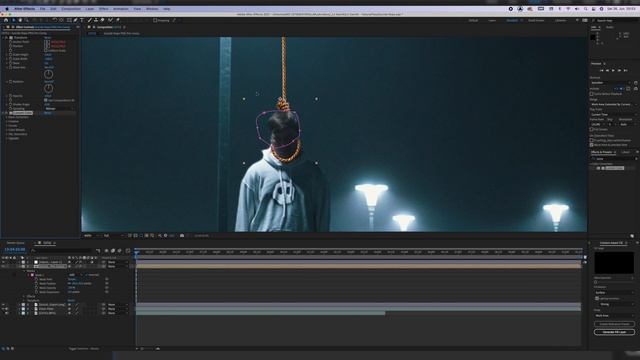
Task: Select the Brush tool in the toolbar
Action: [x=90, y=20]
